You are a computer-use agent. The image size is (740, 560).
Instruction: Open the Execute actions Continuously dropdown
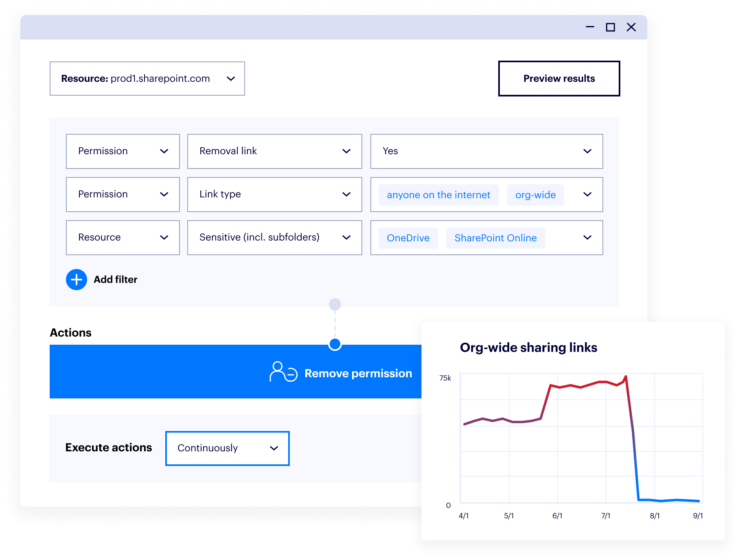227,448
